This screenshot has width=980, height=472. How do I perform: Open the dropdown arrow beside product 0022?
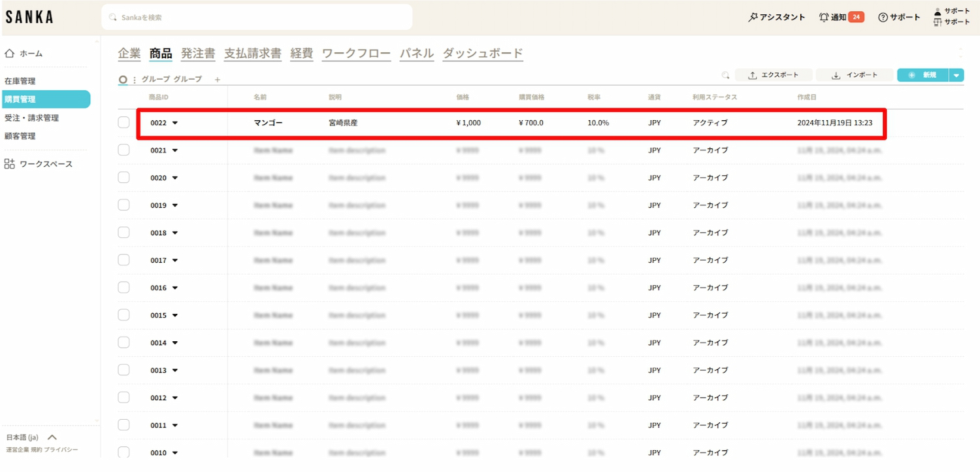[175, 123]
